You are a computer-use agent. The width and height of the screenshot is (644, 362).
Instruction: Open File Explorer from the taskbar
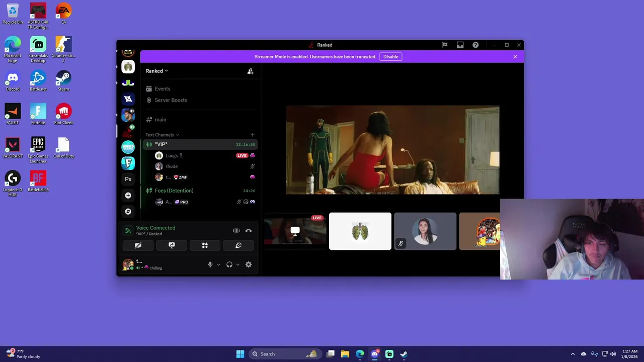(x=345, y=354)
